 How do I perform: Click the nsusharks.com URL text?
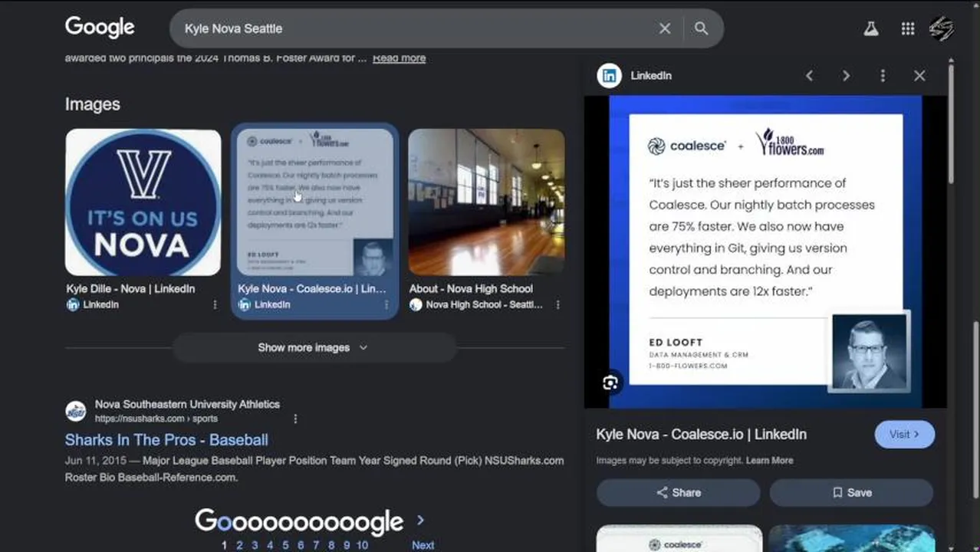click(x=156, y=419)
